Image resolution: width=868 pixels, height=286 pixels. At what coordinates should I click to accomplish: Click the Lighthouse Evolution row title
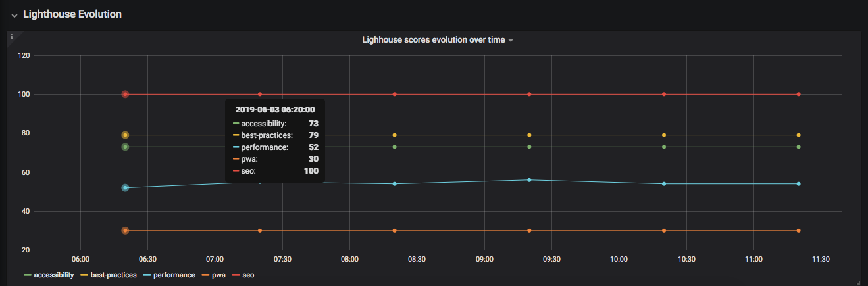point(72,14)
